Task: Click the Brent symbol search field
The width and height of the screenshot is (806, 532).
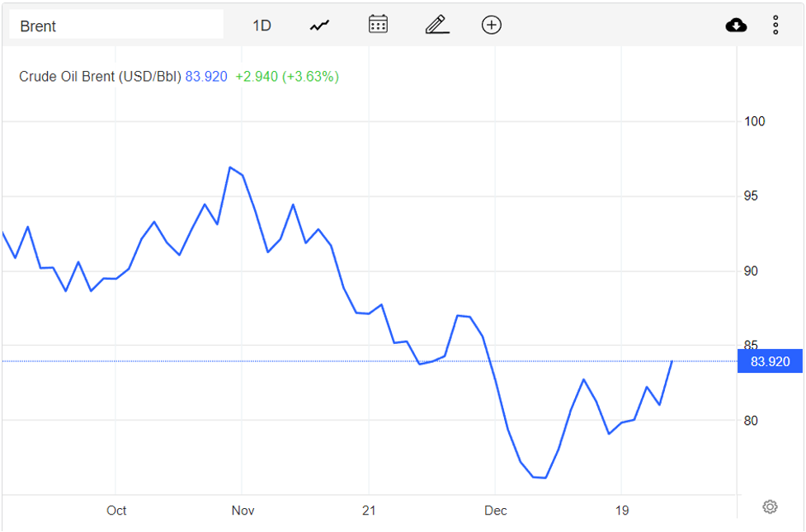Action: (115, 26)
